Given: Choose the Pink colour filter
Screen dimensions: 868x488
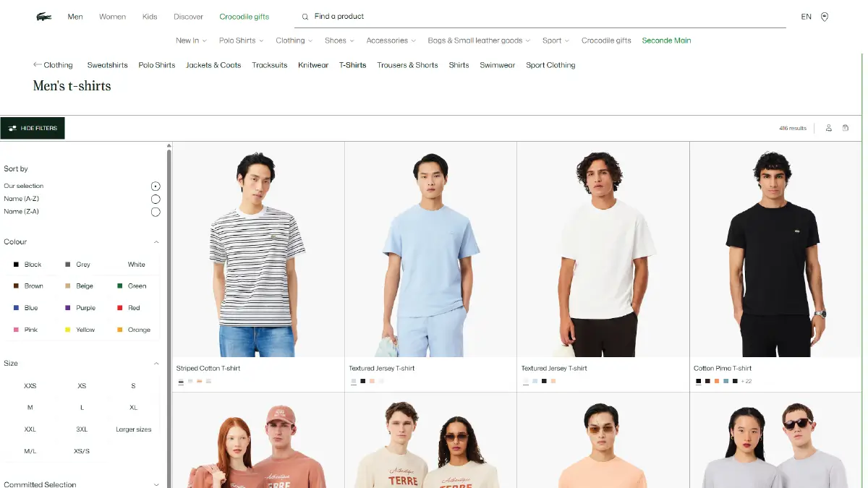Looking at the screenshot, I should 25,330.
